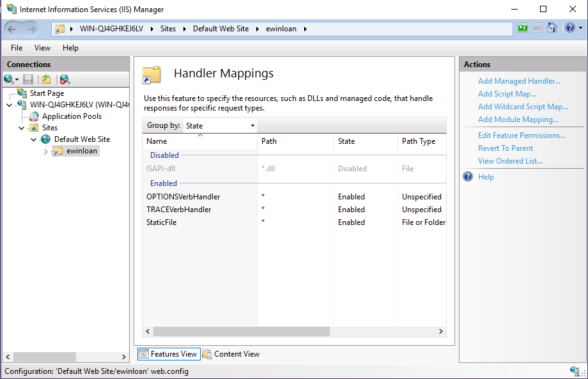Image resolution: width=588 pixels, height=379 pixels.
Task: Click the Stop icon in address bar
Action: coord(538,27)
